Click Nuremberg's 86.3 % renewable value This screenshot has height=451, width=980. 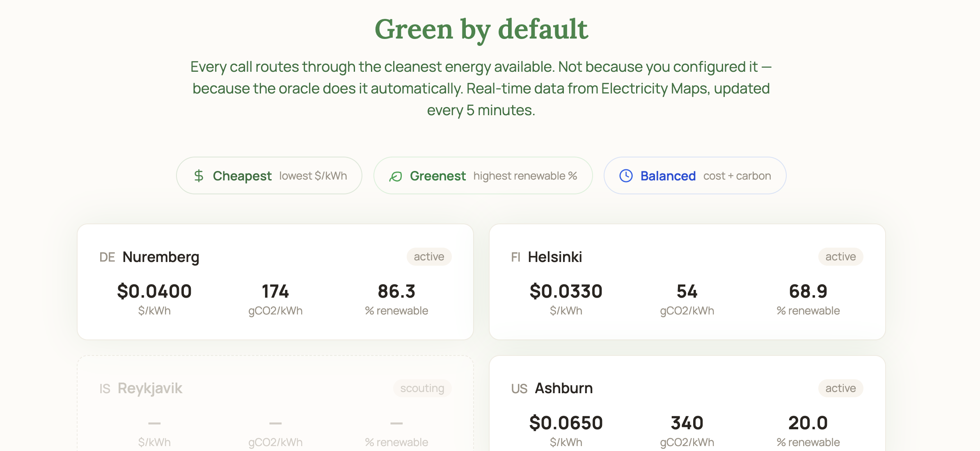point(396,292)
